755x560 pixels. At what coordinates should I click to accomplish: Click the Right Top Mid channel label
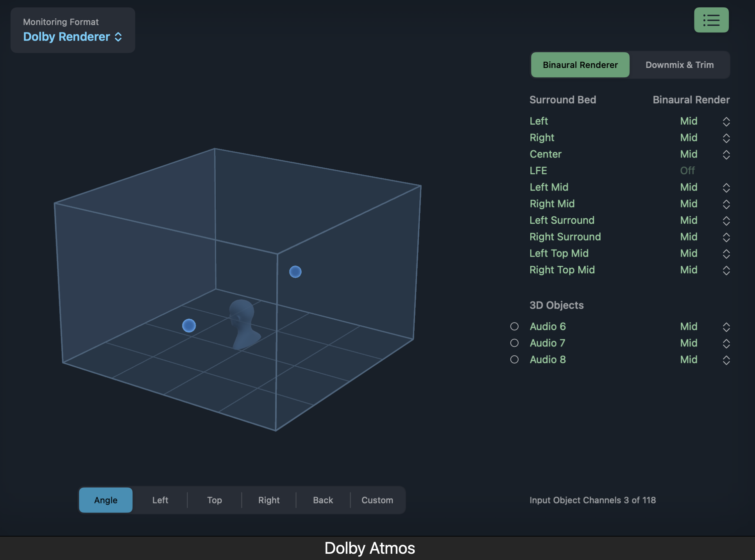(562, 270)
